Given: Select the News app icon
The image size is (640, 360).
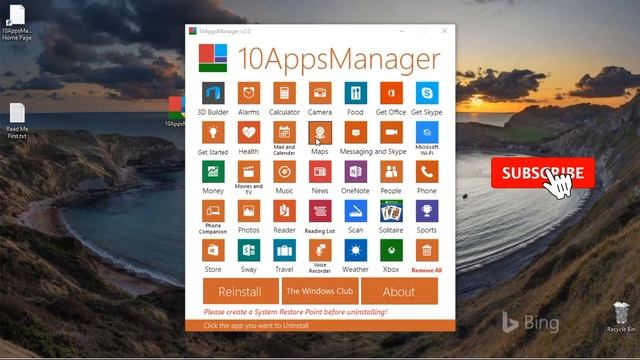Looking at the screenshot, I should click(x=320, y=172).
